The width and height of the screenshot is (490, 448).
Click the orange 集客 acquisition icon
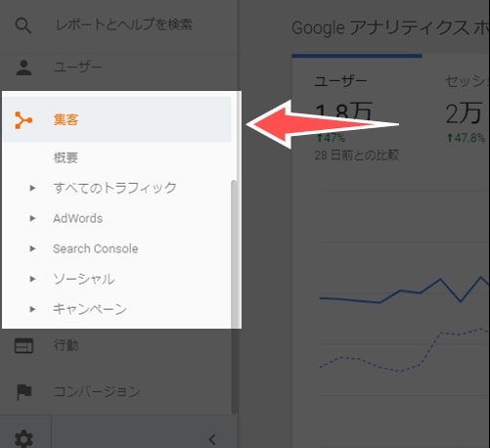tap(23, 120)
